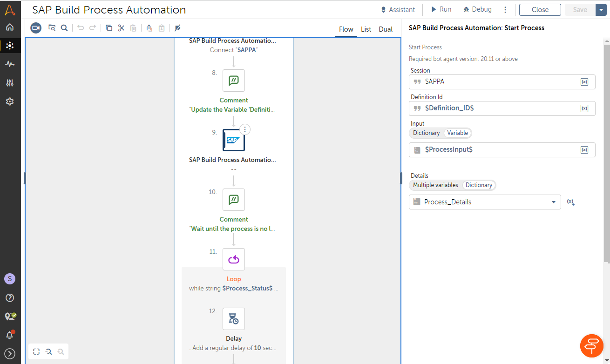Expand the Save button dropdown arrow
This screenshot has height=364, width=610.
click(600, 10)
